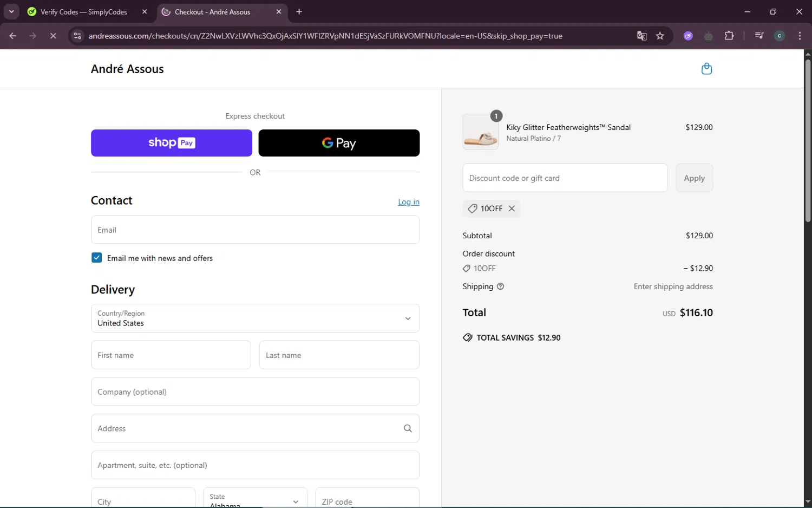This screenshot has height=508, width=812.
Task: Bookmark this page with the star icon
Action: (660, 36)
